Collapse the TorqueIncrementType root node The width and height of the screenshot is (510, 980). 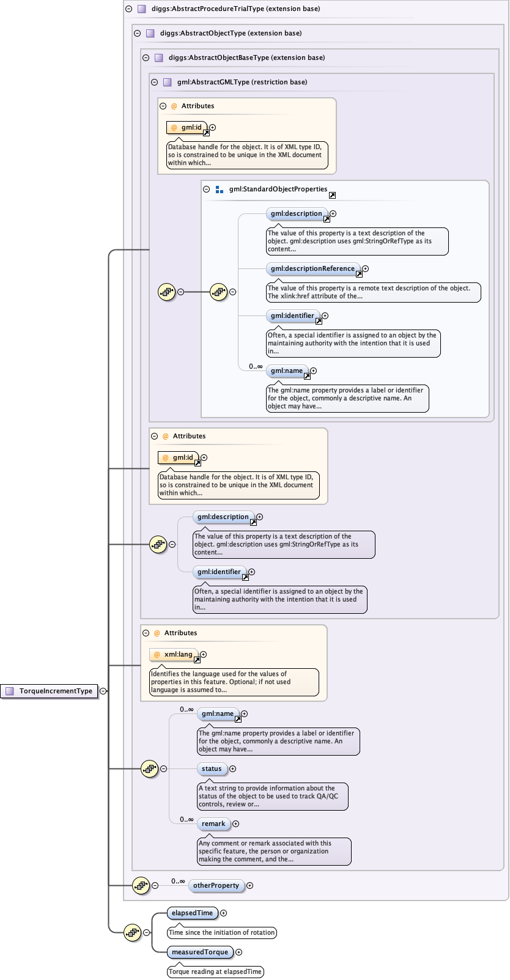(103, 691)
